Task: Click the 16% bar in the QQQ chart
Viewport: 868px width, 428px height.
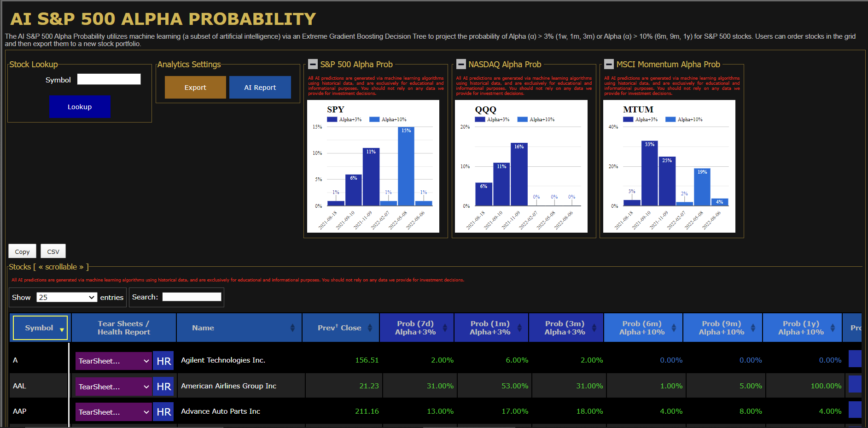Action: (x=519, y=174)
